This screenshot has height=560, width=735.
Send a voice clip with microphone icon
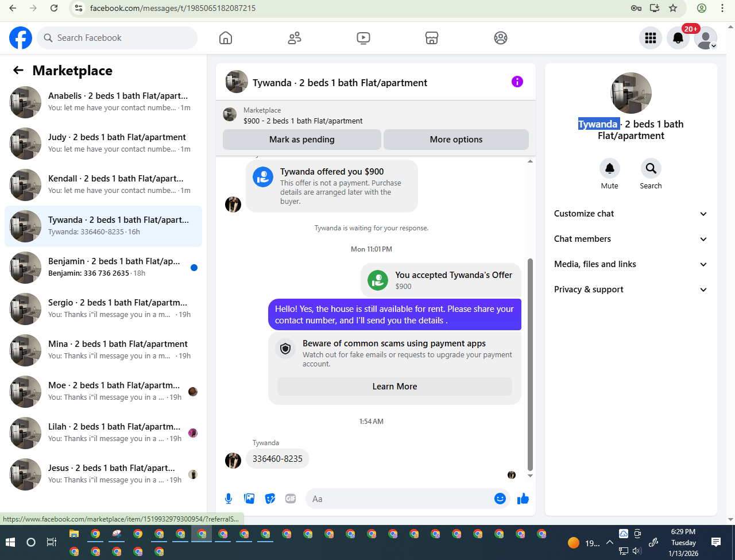(x=229, y=499)
